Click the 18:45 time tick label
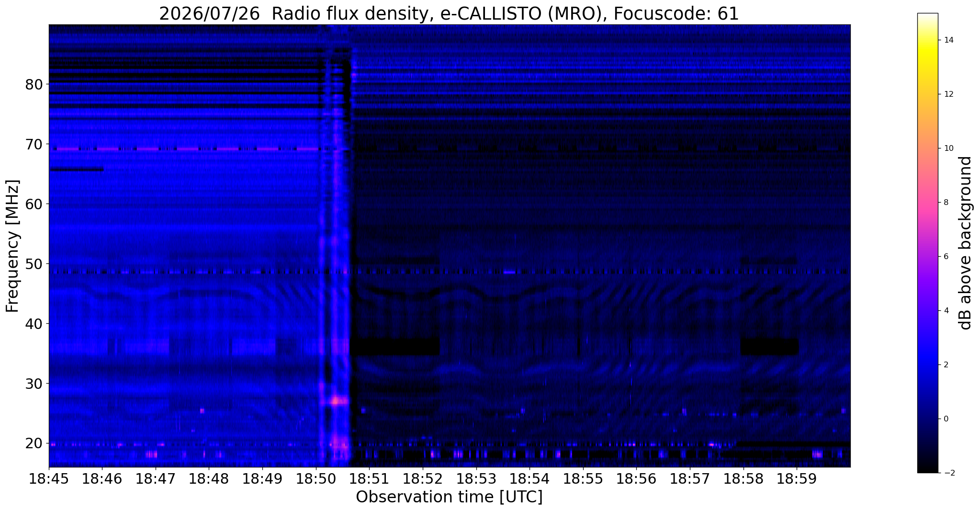Image resolution: width=980 pixels, height=511 pixels. pyautogui.click(x=49, y=479)
